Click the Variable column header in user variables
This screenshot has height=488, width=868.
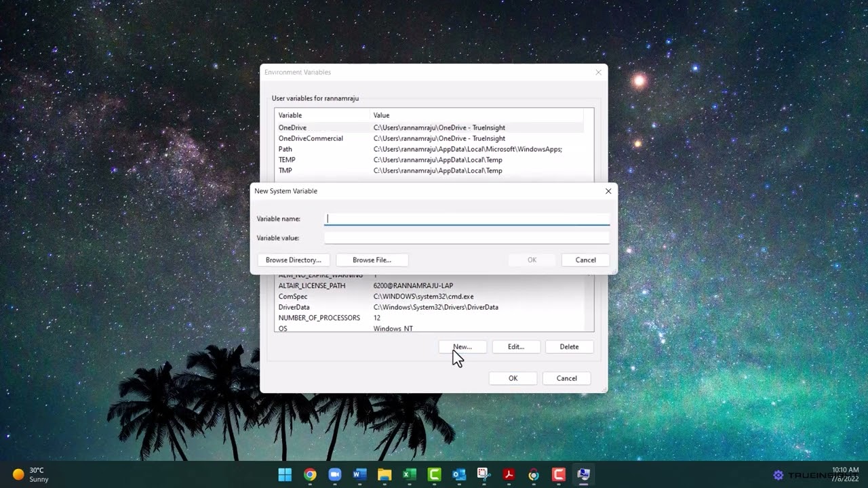coord(322,115)
